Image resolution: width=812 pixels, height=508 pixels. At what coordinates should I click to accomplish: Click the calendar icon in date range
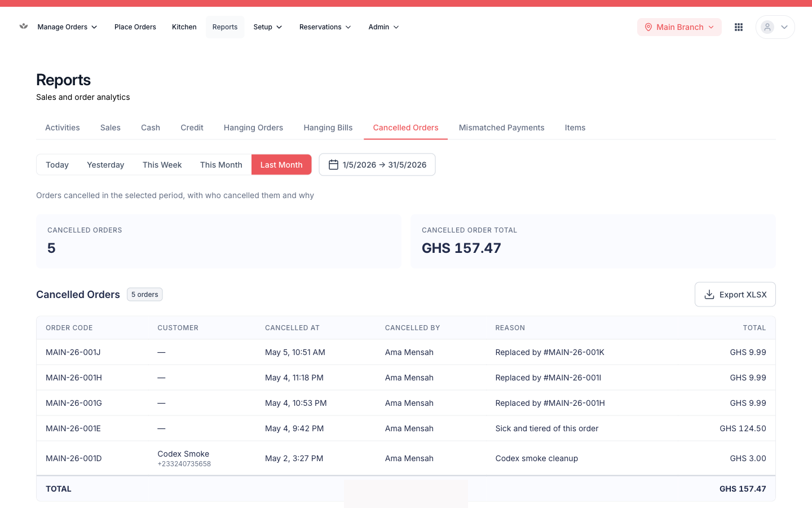tap(333, 165)
